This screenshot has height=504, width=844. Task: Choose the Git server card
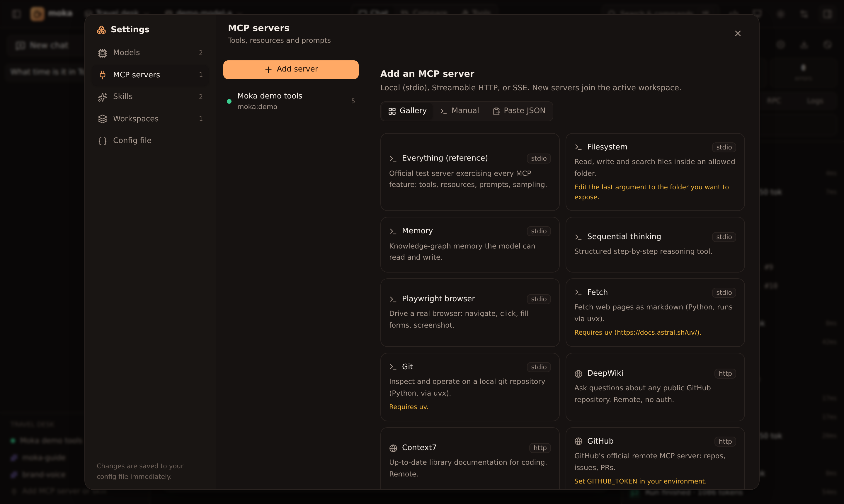click(x=470, y=387)
